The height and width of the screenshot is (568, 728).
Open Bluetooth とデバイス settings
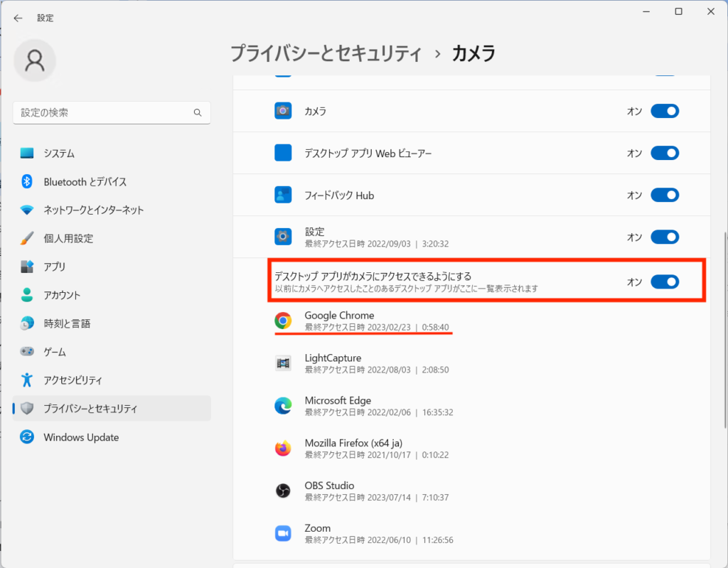[85, 182]
